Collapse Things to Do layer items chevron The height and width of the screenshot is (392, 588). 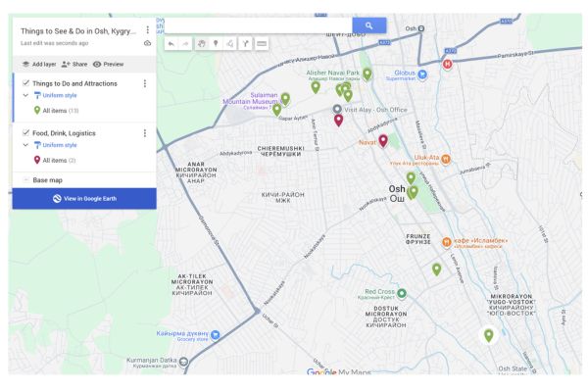click(x=25, y=95)
